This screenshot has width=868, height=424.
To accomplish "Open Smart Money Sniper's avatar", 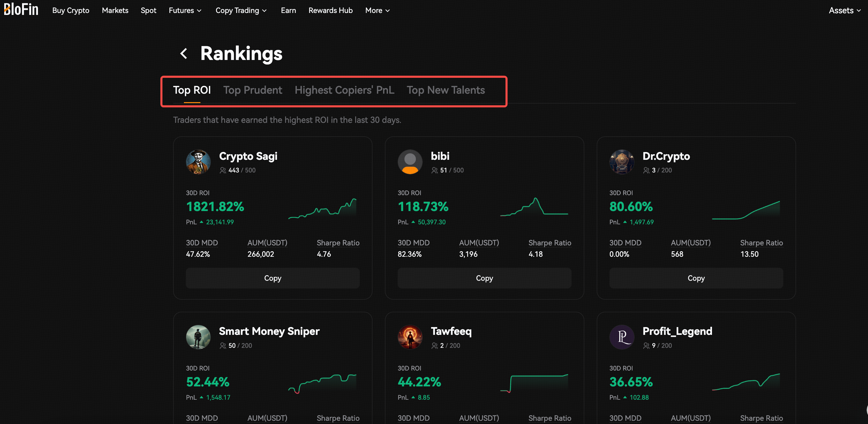I will pyautogui.click(x=199, y=337).
